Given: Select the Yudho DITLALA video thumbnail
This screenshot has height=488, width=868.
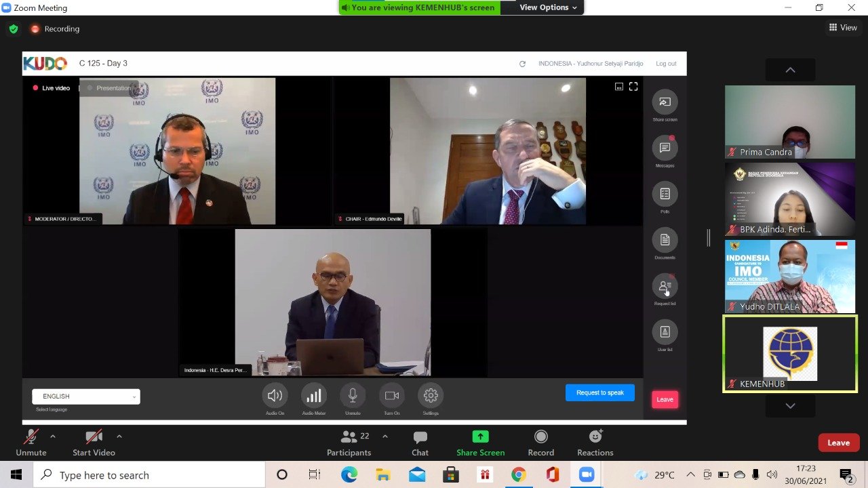Looking at the screenshot, I should (x=789, y=277).
